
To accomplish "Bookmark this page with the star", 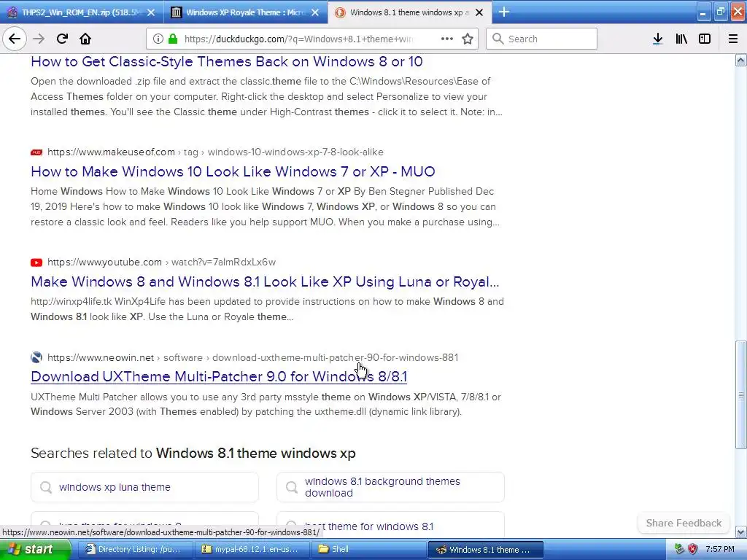I will pos(468,39).
